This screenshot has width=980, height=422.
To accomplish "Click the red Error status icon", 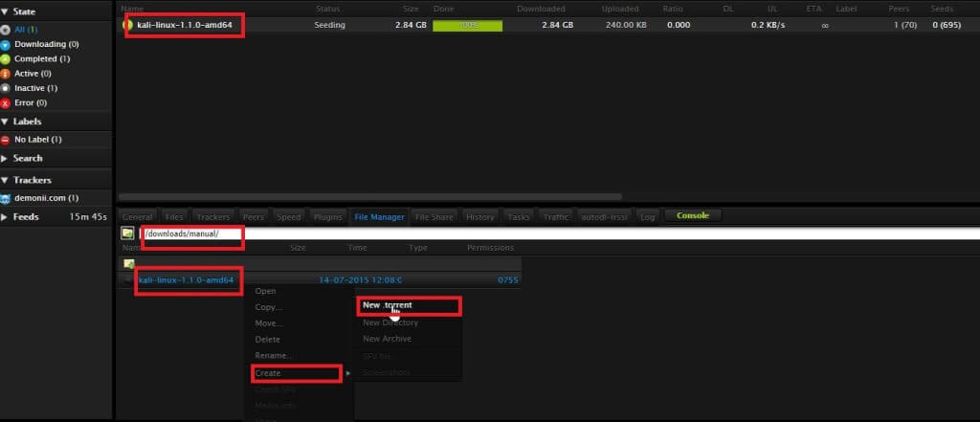I will click(7, 102).
